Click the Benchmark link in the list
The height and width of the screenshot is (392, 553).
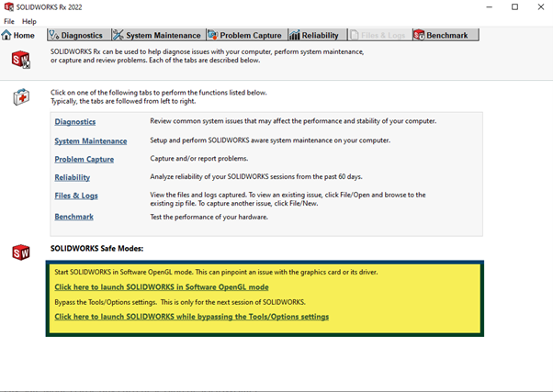tap(73, 217)
